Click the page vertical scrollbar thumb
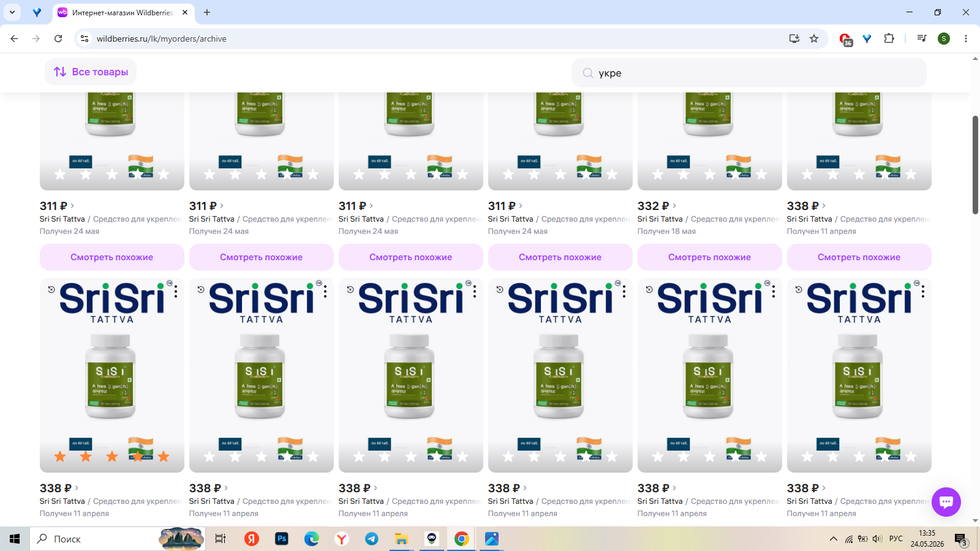This screenshot has width=980, height=551. pyautogui.click(x=975, y=164)
